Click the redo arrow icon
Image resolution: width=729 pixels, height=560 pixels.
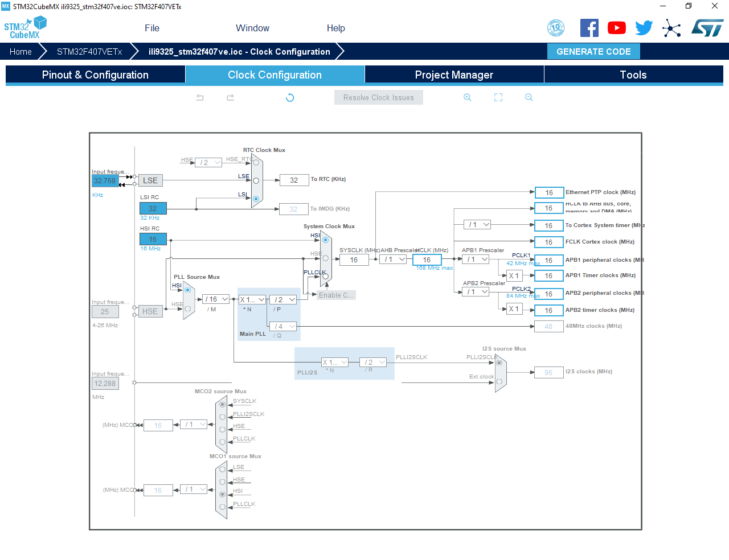click(x=231, y=97)
